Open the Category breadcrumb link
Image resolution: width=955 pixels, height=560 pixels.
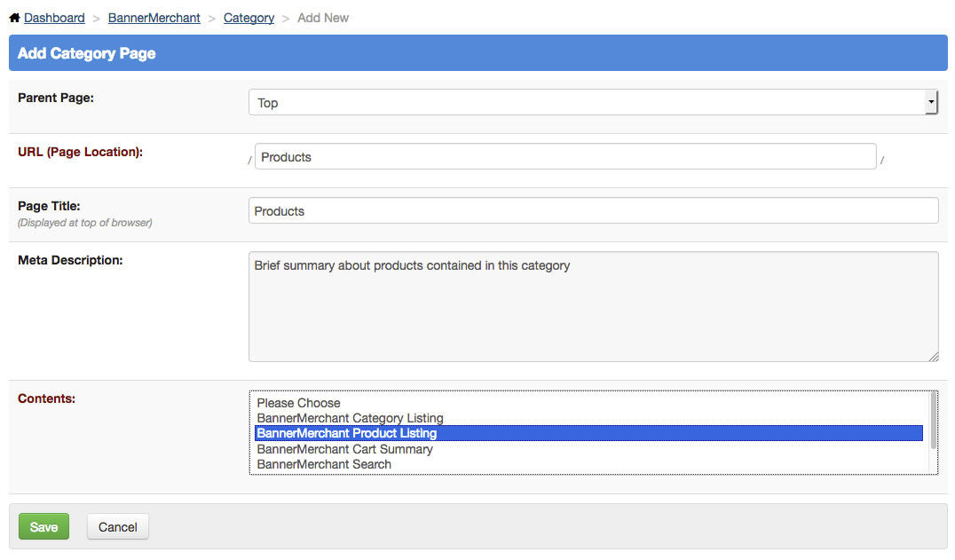[249, 18]
